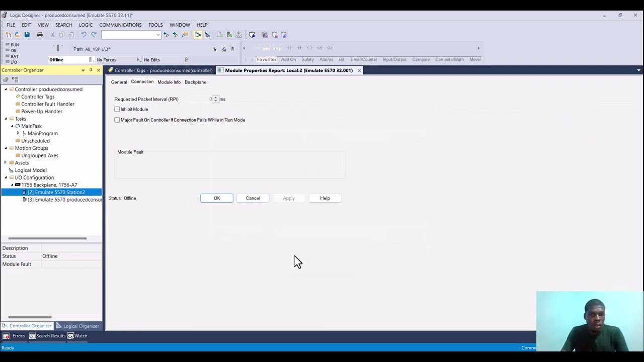The height and width of the screenshot is (362, 644).
Task: Click the Copy icon in toolbar
Action: (x=62, y=35)
